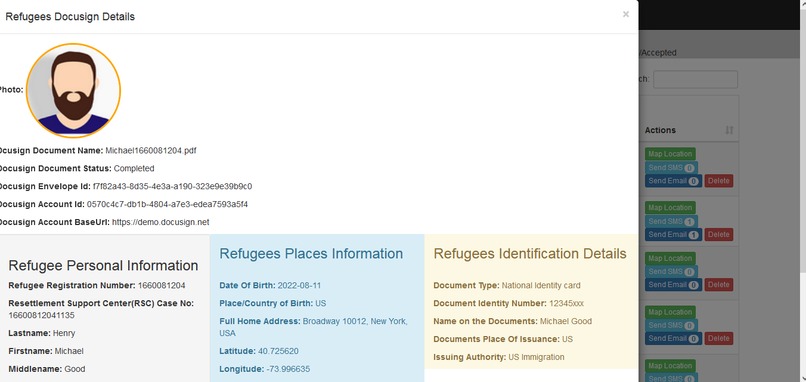Click Refugee Personal Information heading

coord(103,265)
